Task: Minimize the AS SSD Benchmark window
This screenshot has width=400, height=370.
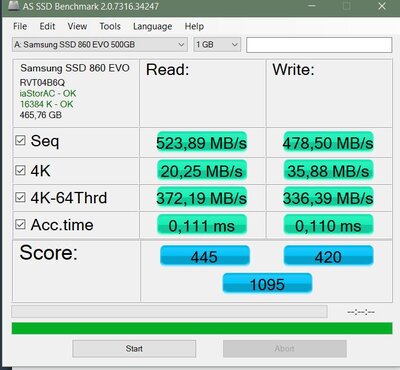Action: coord(312,6)
